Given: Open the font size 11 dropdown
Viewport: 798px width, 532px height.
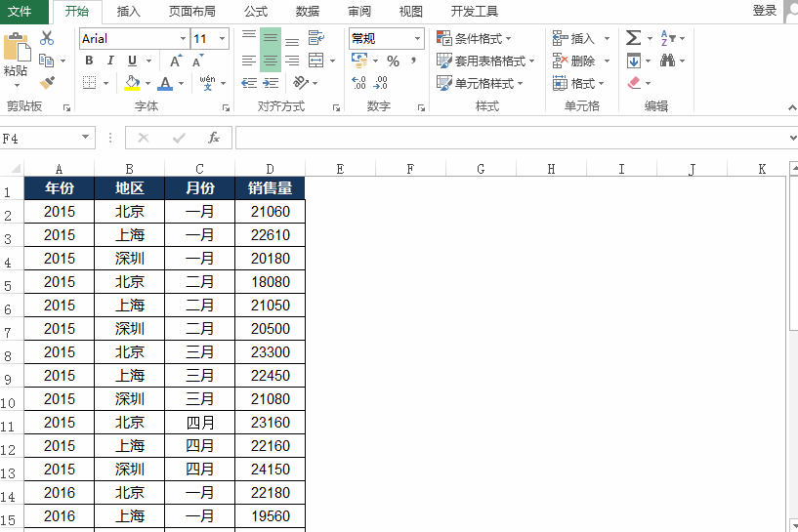Looking at the screenshot, I should pos(223,39).
